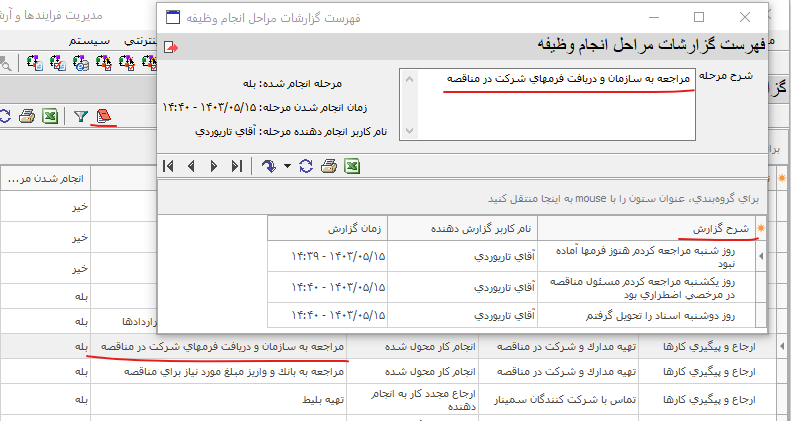
Task: Select the report row روز دوشنبه اسناد را تحویل گرفتم
Action: click(652, 316)
